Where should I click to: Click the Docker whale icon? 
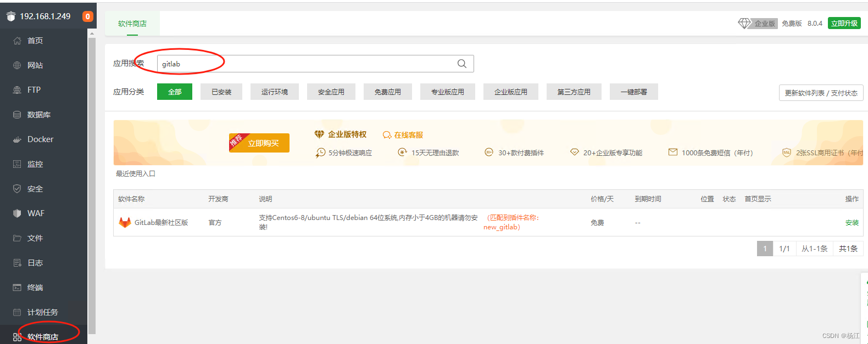click(x=17, y=139)
